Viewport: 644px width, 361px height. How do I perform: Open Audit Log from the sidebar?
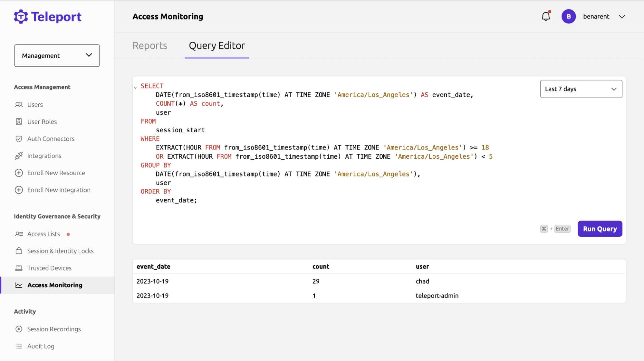tap(19, 346)
